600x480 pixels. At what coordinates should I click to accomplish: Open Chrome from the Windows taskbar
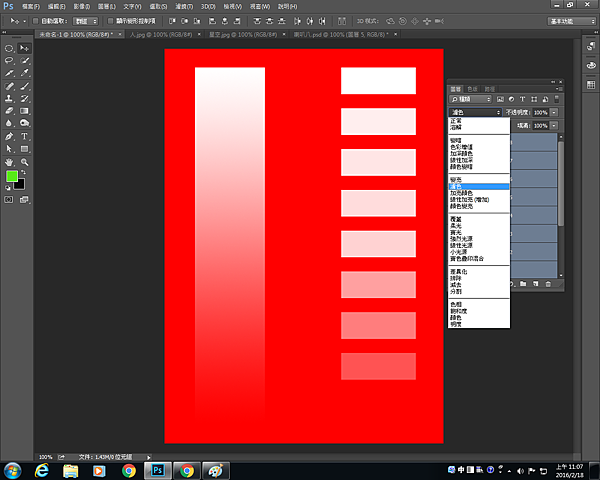pyautogui.click(x=128, y=470)
